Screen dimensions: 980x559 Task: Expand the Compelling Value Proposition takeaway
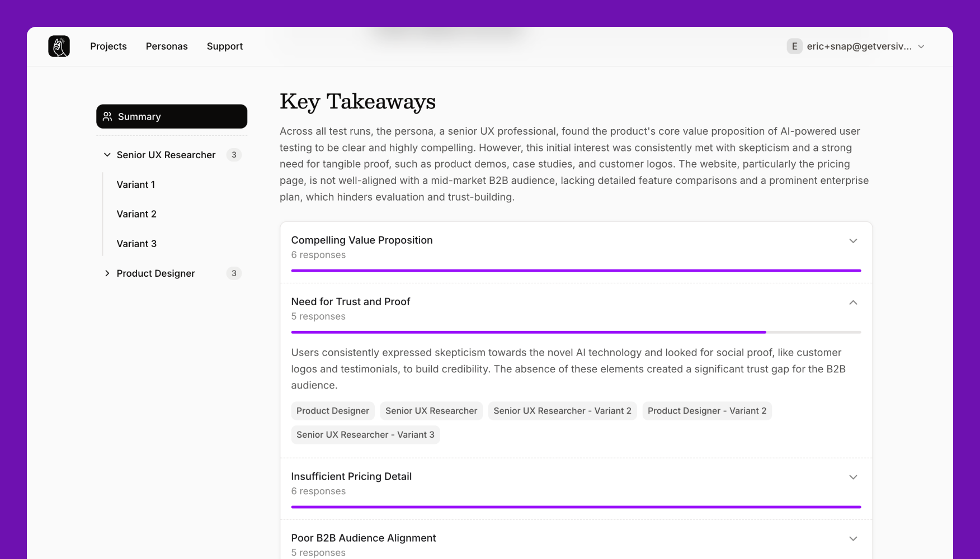(x=853, y=240)
